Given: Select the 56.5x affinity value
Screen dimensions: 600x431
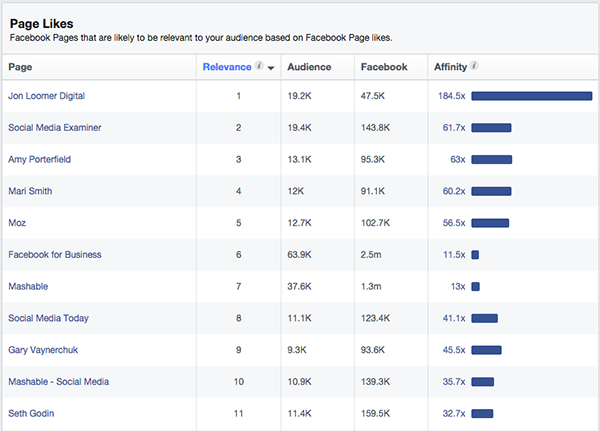Looking at the screenshot, I should click(454, 223).
